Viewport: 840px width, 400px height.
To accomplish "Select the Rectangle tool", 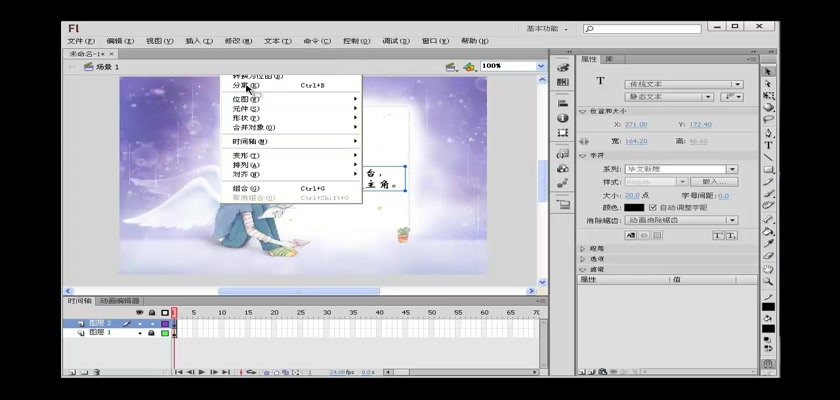I will (768, 170).
